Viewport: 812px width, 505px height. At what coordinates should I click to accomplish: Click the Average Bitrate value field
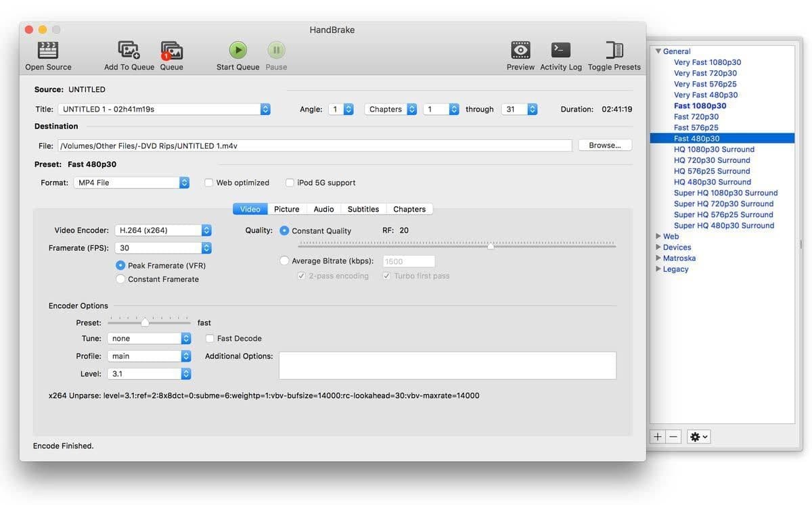(409, 261)
